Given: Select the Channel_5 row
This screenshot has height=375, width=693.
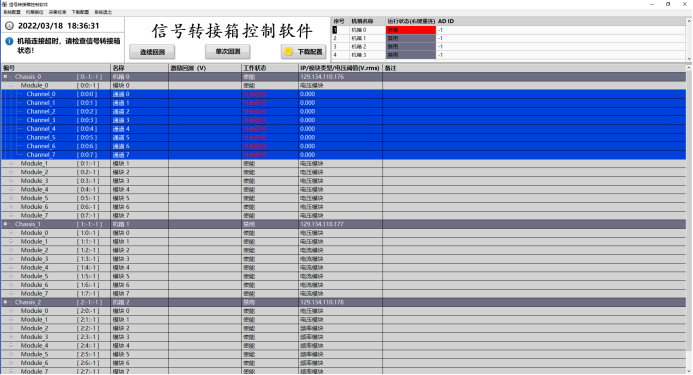Looking at the screenshot, I should click(343, 138).
